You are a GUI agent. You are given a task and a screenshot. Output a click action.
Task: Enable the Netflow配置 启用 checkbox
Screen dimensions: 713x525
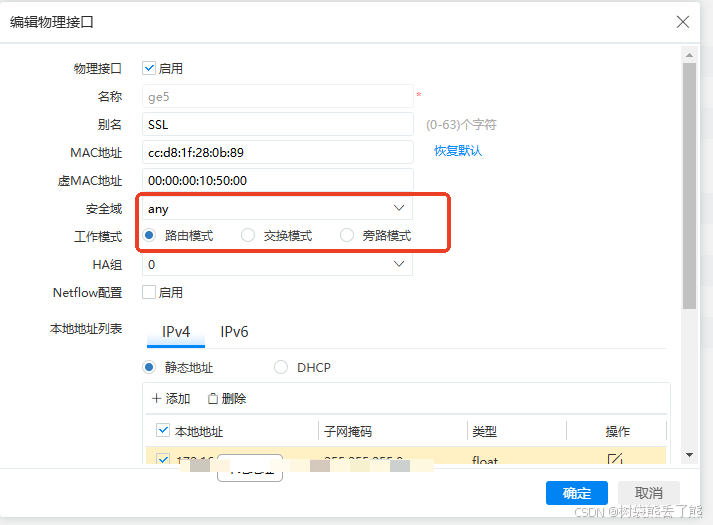pos(149,292)
